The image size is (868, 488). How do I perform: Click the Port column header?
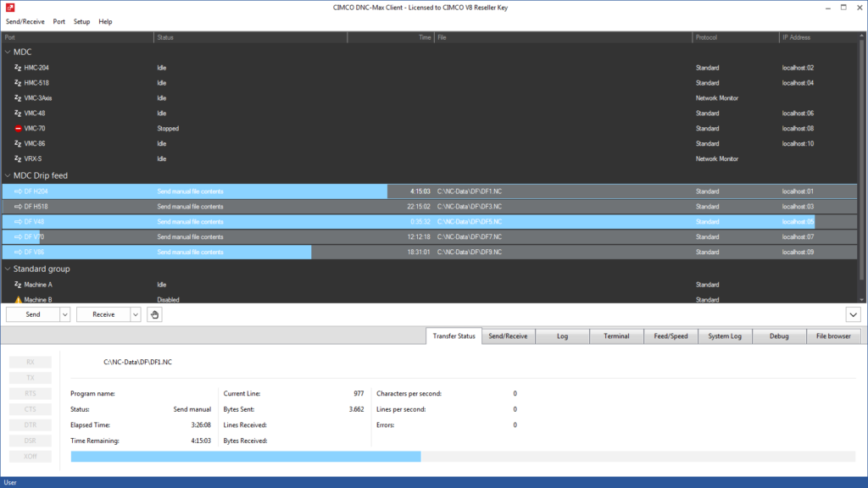[77, 37]
